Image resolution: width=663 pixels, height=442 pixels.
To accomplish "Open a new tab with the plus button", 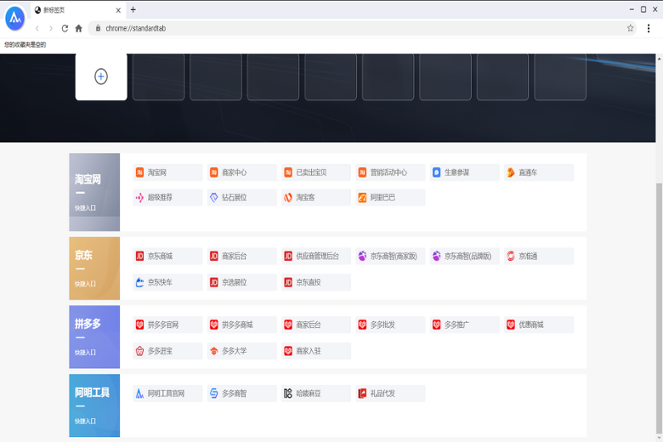I will [x=133, y=10].
